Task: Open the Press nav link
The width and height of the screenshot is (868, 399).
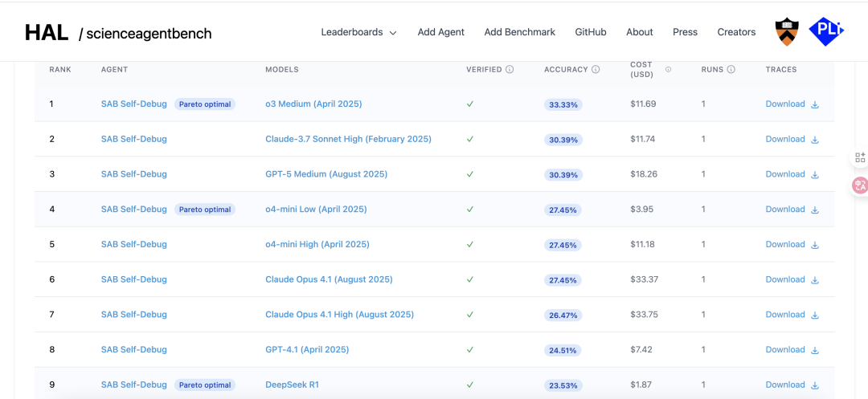Action: point(685,32)
